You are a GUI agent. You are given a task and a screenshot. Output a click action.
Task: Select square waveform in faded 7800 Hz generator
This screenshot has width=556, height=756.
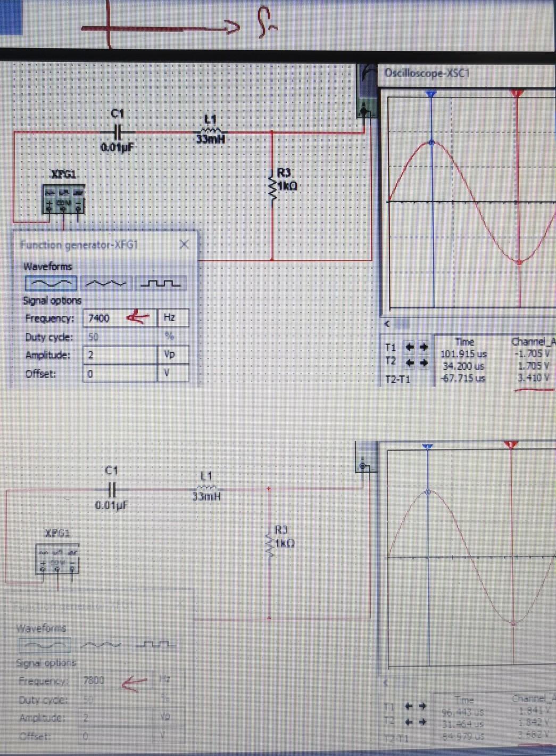tap(155, 645)
